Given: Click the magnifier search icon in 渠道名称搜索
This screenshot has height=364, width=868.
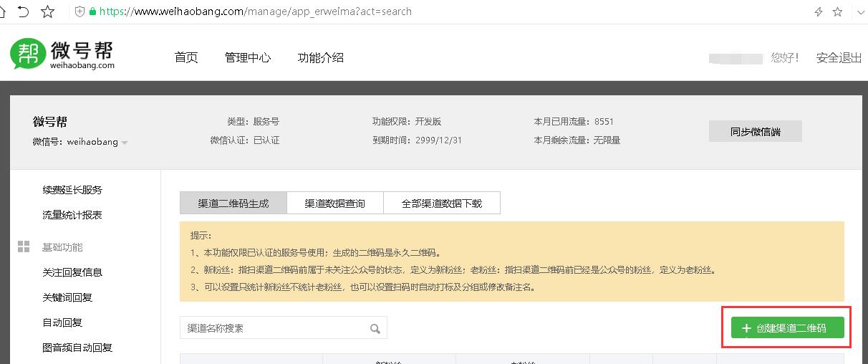Looking at the screenshot, I should pyautogui.click(x=375, y=329).
